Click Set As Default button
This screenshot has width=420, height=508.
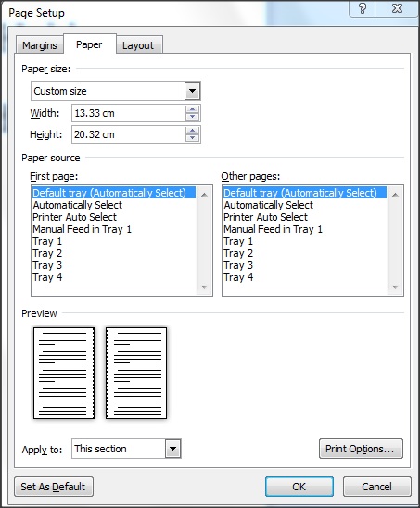click(54, 487)
